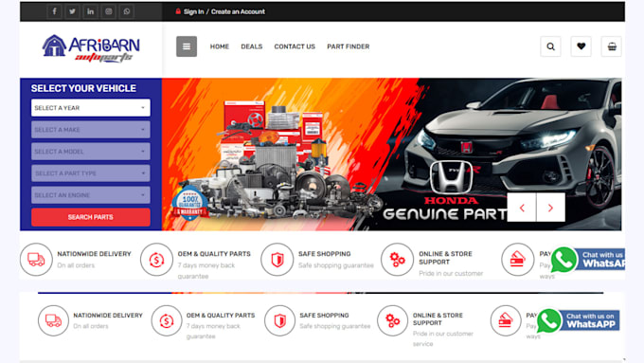Open the Facebook social icon
Image resolution: width=644 pixels, height=363 pixels.
54,11
